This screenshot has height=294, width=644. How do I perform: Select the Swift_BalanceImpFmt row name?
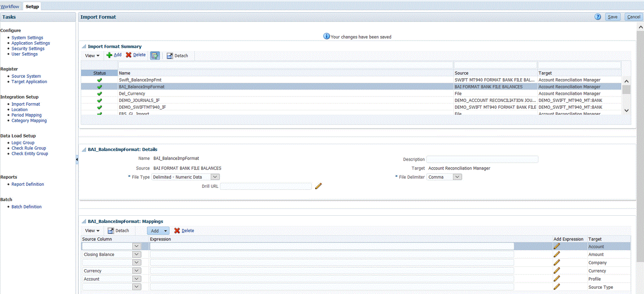tap(140, 80)
